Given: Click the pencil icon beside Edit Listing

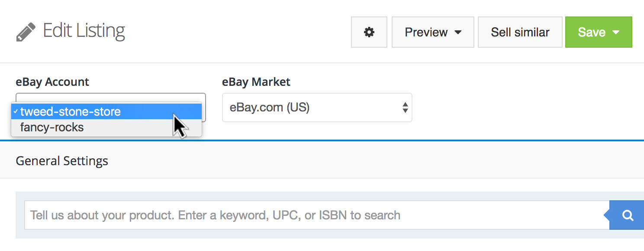Looking at the screenshot, I should tap(25, 33).
